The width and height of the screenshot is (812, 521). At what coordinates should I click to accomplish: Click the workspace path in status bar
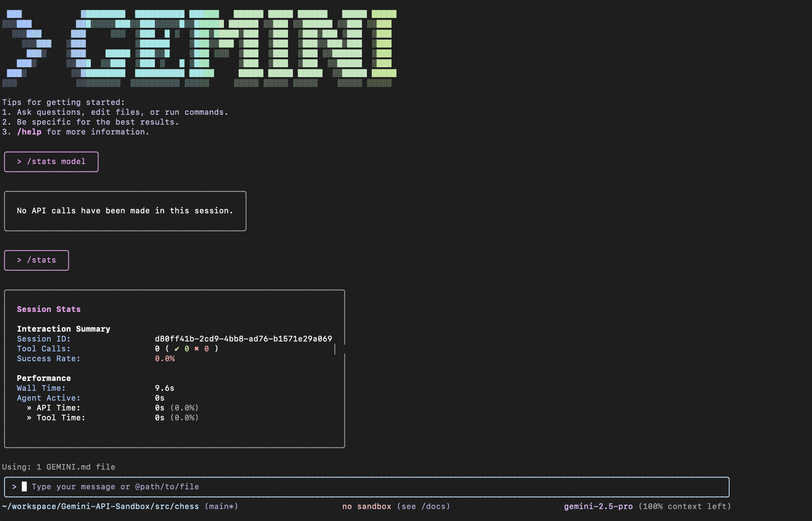tap(100, 506)
